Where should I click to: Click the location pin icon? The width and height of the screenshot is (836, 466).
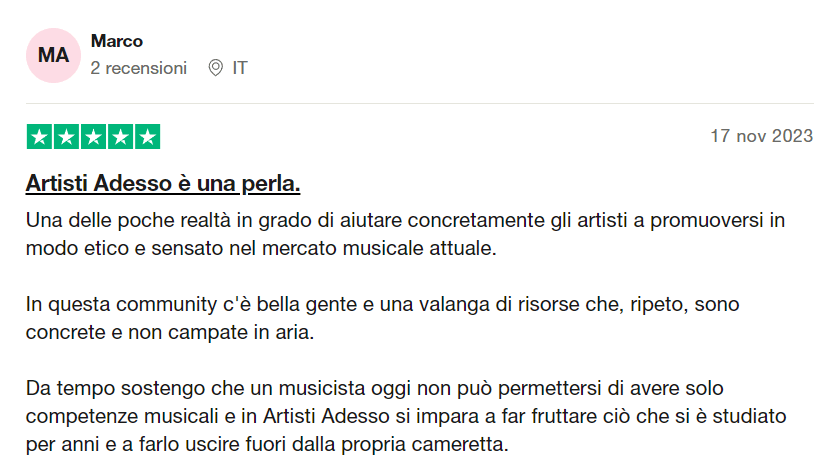pyautogui.click(x=215, y=68)
